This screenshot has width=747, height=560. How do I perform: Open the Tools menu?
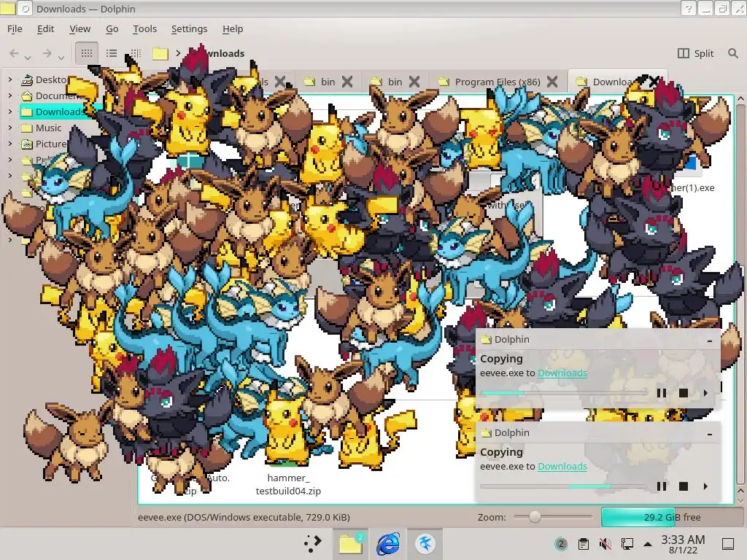click(145, 28)
